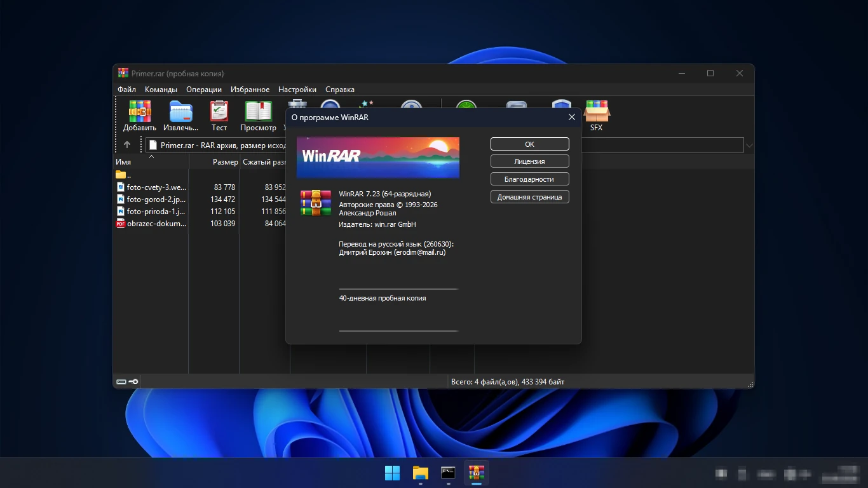Open the Операции menu
This screenshot has height=488, width=868.
(x=204, y=90)
